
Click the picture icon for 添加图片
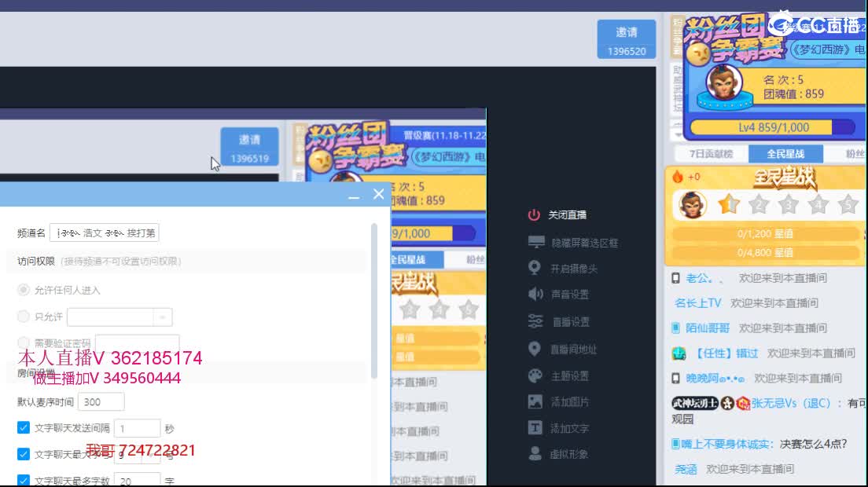tap(535, 401)
